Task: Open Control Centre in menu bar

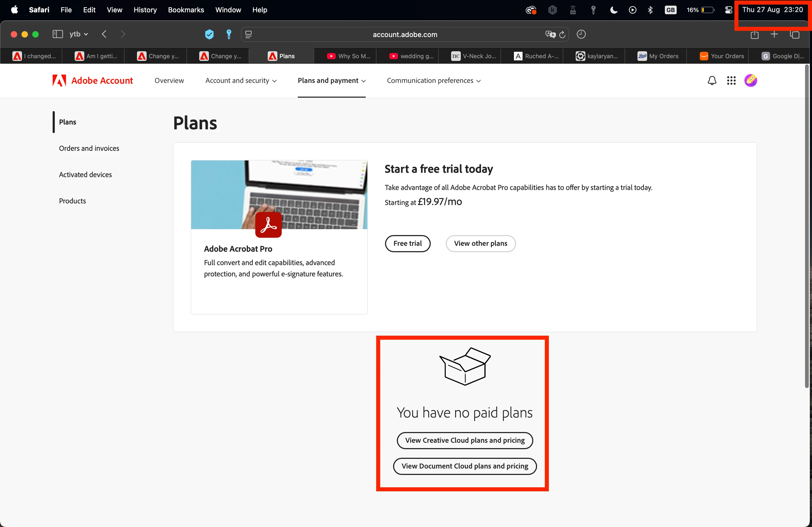Action: tap(728, 10)
